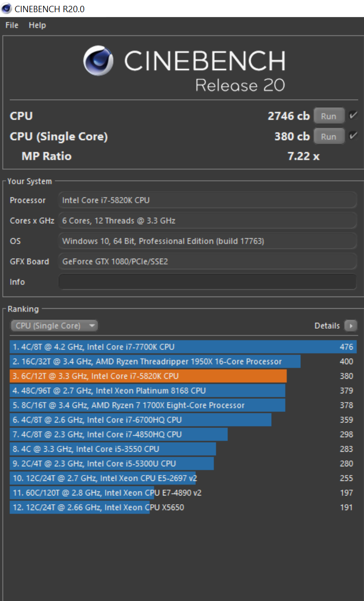Click the Details arrow button

(x=350, y=326)
